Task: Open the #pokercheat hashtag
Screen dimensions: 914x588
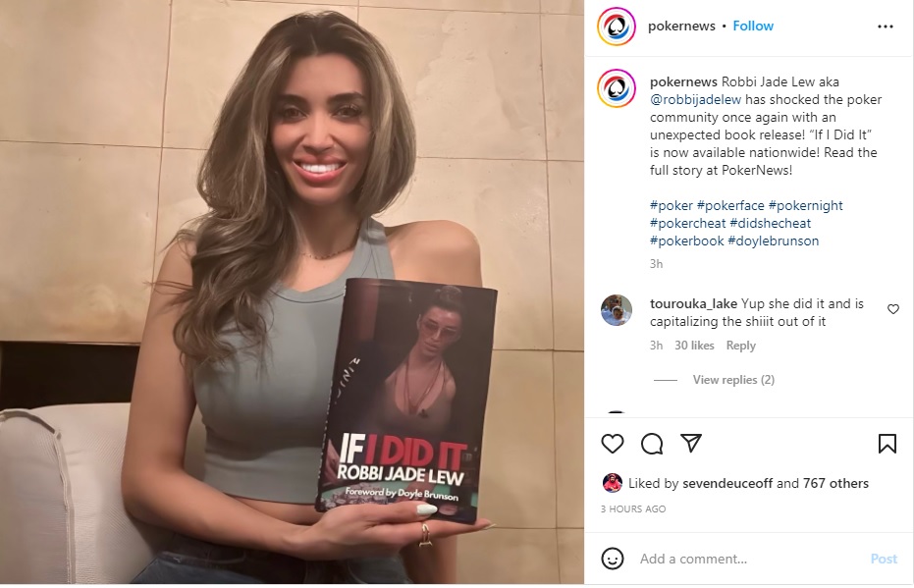Action: [688, 223]
